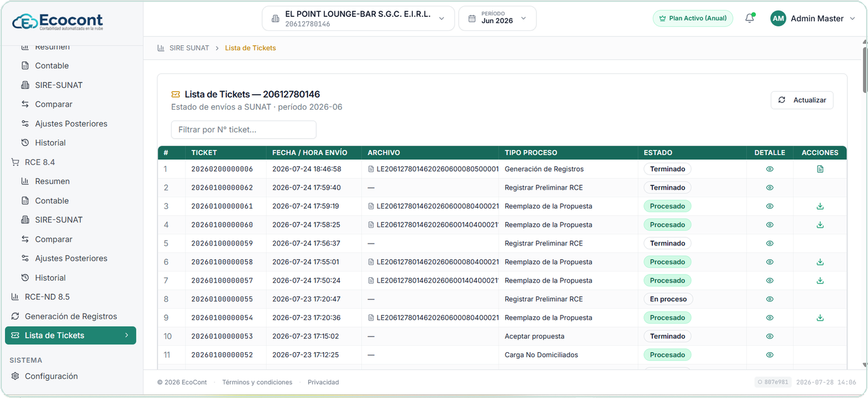868x398 pixels.
Task: Click the Términos y condiciones link
Action: [x=257, y=383]
